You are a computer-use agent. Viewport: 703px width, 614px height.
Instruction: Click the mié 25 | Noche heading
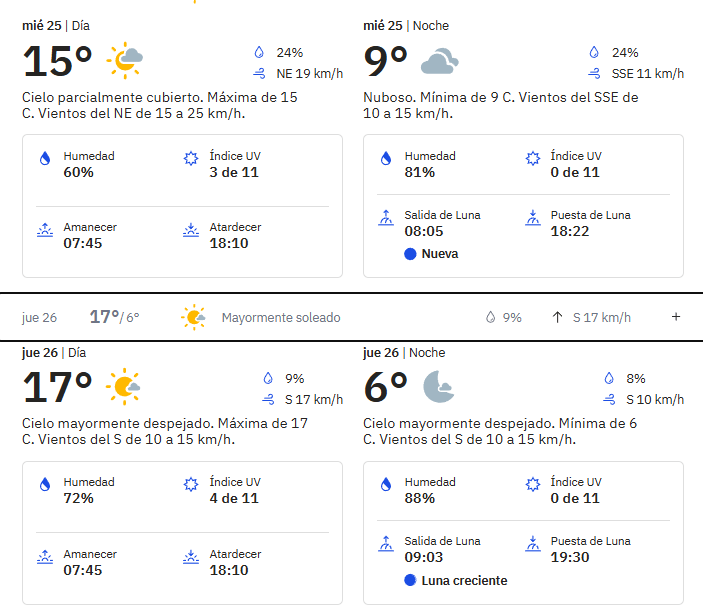406,26
